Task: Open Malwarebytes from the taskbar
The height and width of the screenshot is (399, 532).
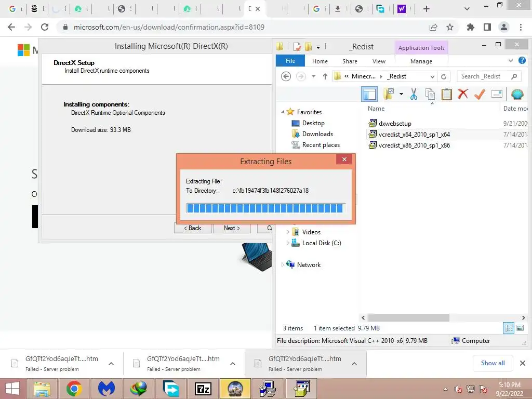Action: [106, 389]
